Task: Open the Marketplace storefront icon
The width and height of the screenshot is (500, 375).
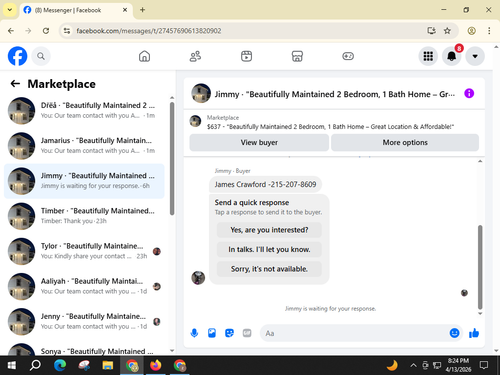Action: 297,56
